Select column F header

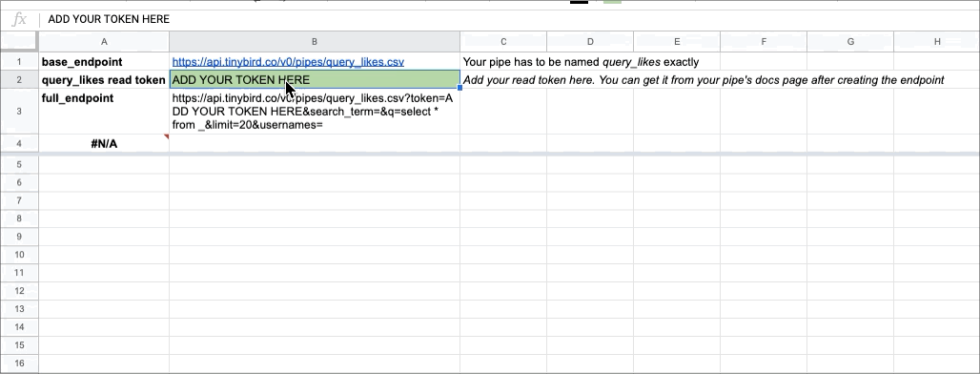764,41
